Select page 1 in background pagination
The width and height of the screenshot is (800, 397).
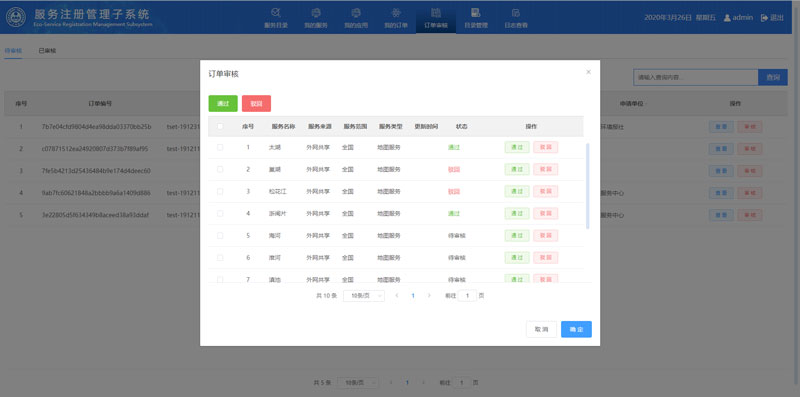click(407, 382)
